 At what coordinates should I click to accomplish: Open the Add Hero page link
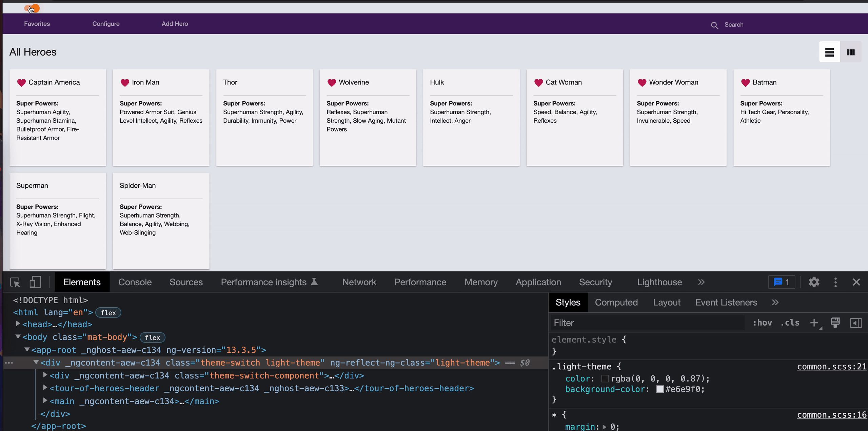point(175,24)
